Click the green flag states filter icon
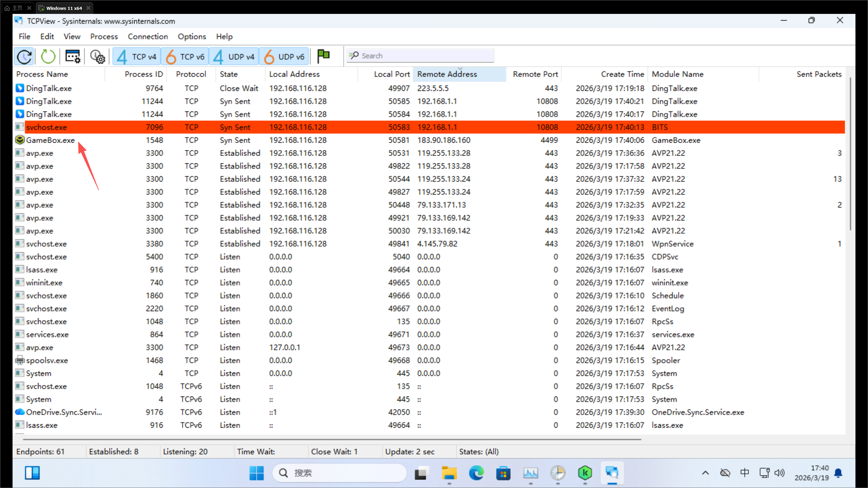 click(323, 56)
